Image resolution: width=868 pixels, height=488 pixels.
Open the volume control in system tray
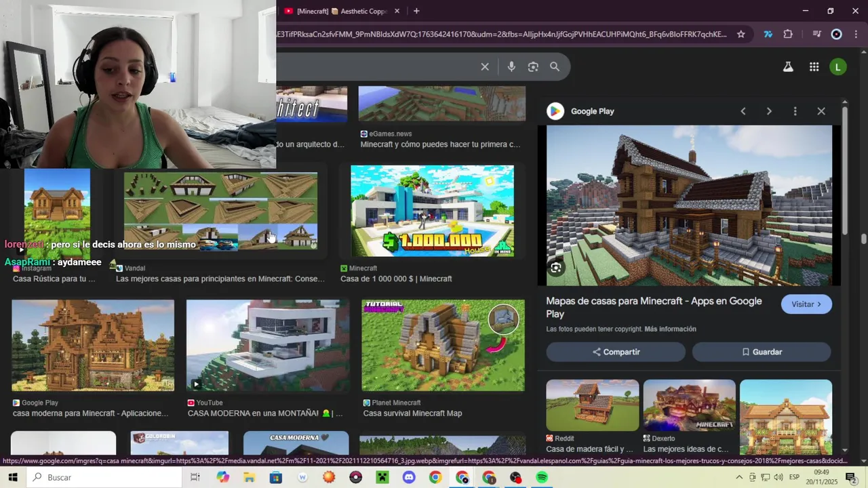click(x=778, y=477)
